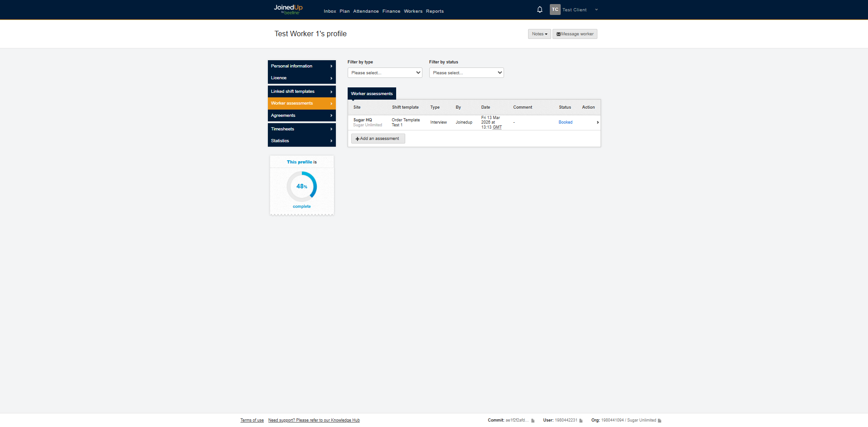Screen dimensions: 868x427
Task: Open the Knowledge Hub support link
Action: [x=314, y=420]
